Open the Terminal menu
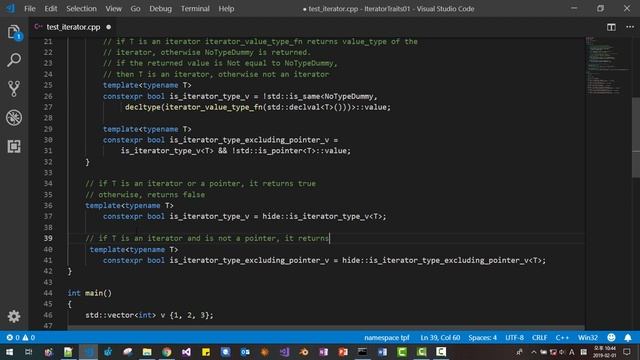Screen dimensions: 640x360 (x=195, y=9)
